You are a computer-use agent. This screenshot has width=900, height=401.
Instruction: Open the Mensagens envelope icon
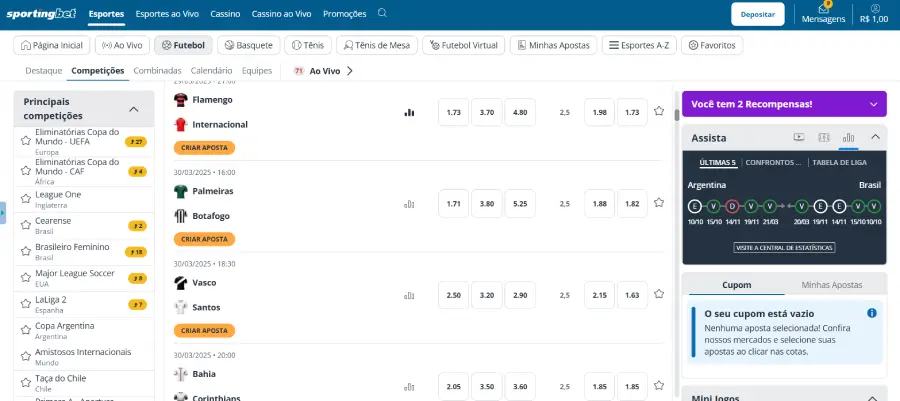click(823, 9)
